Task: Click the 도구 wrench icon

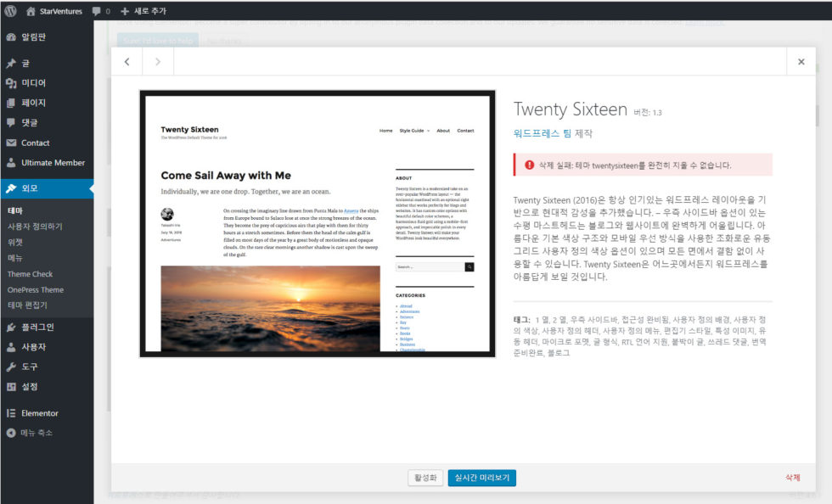Action: [11, 367]
